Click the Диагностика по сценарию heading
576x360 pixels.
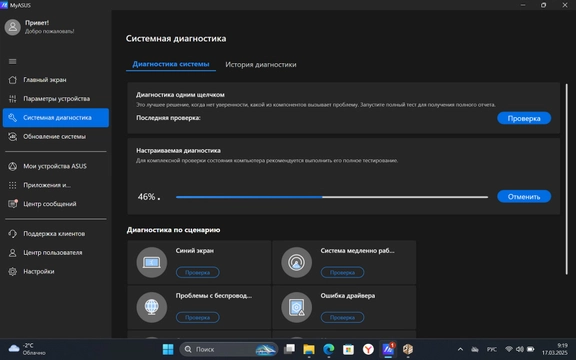click(x=173, y=230)
